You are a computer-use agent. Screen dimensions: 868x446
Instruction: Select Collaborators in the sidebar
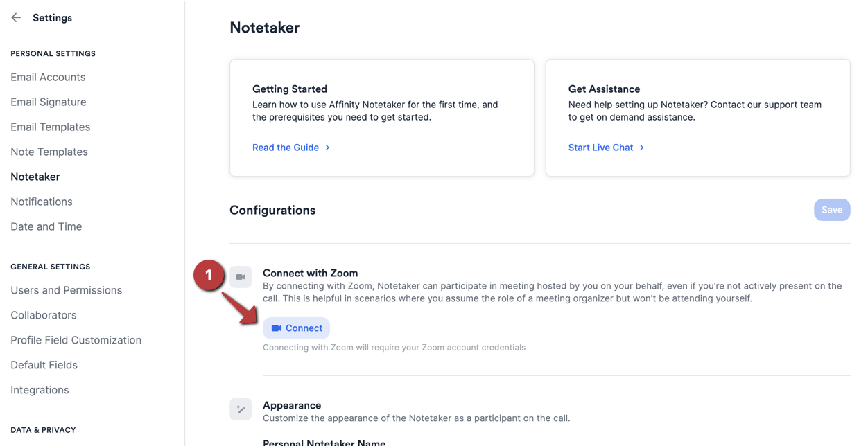click(x=43, y=315)
